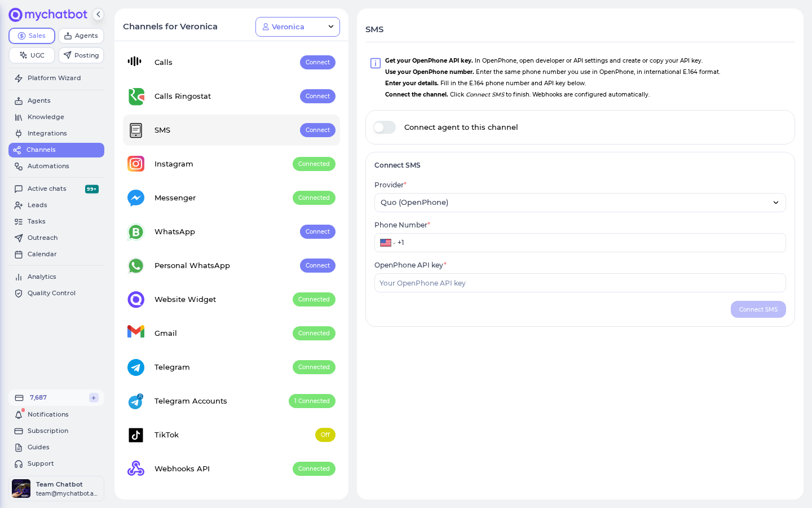
Task: Click the Gmail icon
Action: tap(136, 332)
